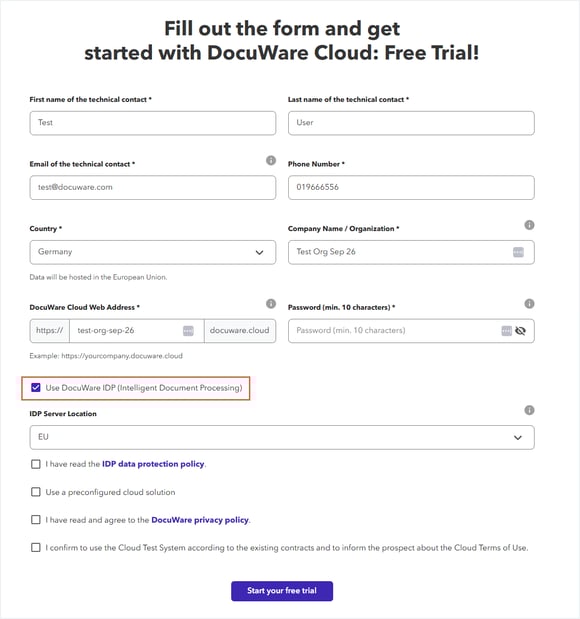
Task: Check the Cloud Test System confirmation box
Action: point(36,548)
